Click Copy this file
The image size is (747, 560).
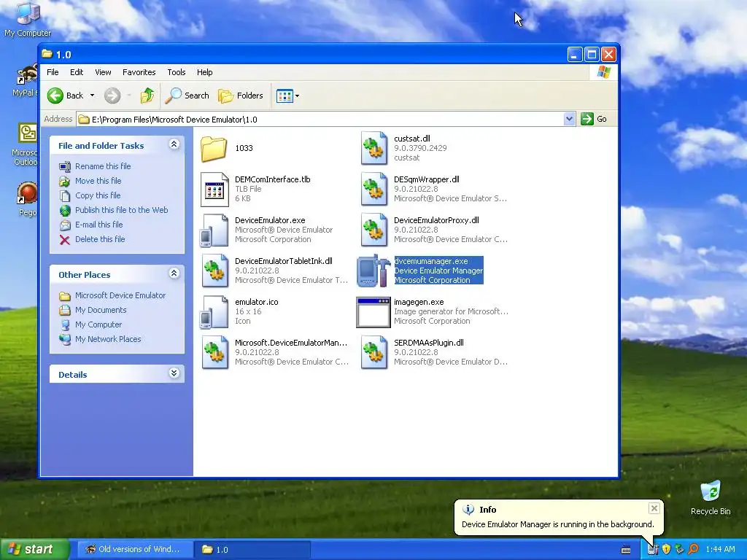(x=98, y=195)
